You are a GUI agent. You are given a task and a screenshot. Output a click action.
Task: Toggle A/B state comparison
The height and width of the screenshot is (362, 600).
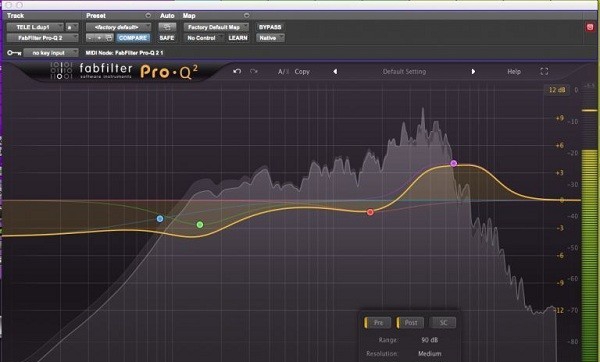(283, 72)
